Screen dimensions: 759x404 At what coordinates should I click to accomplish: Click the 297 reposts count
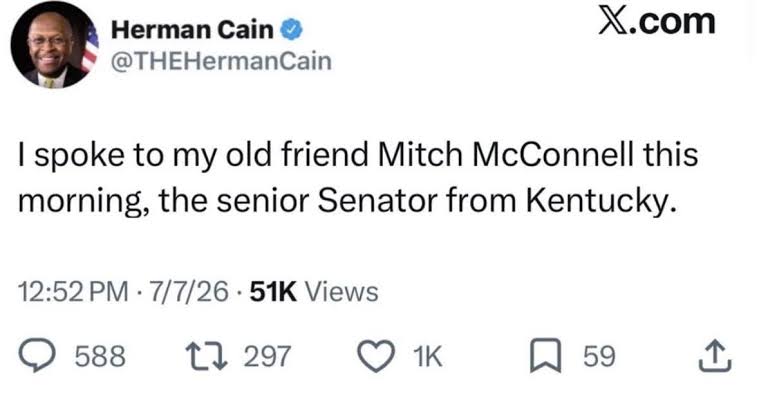coord(267,357)
